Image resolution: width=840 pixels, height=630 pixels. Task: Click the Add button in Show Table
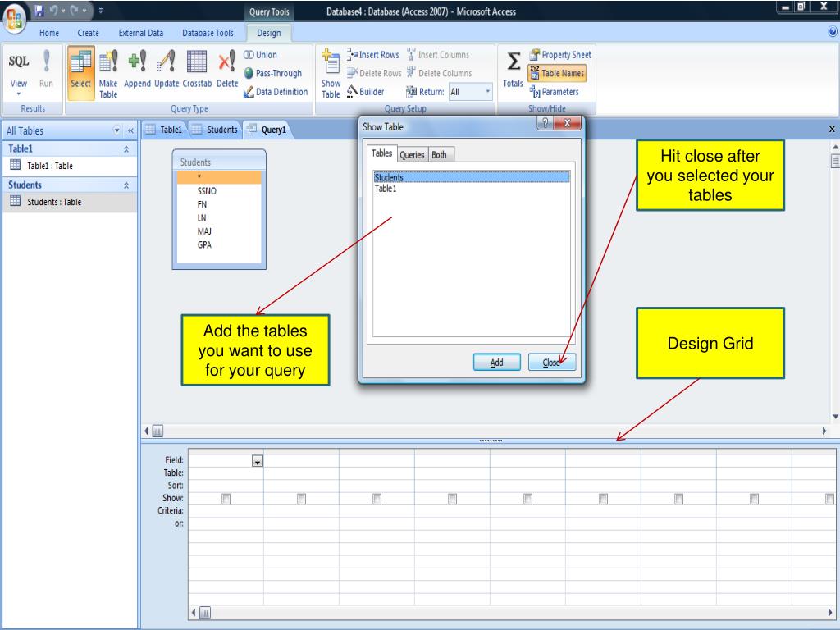click(x=496, y=362)
